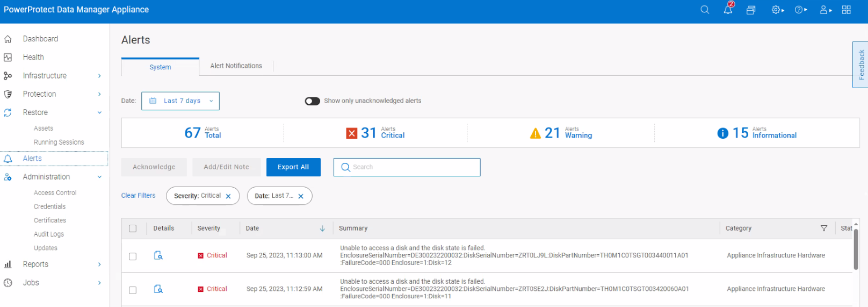Click the Export All button
Image resolution: width=868 pixels, height=307 pixels.
(293, 167)
